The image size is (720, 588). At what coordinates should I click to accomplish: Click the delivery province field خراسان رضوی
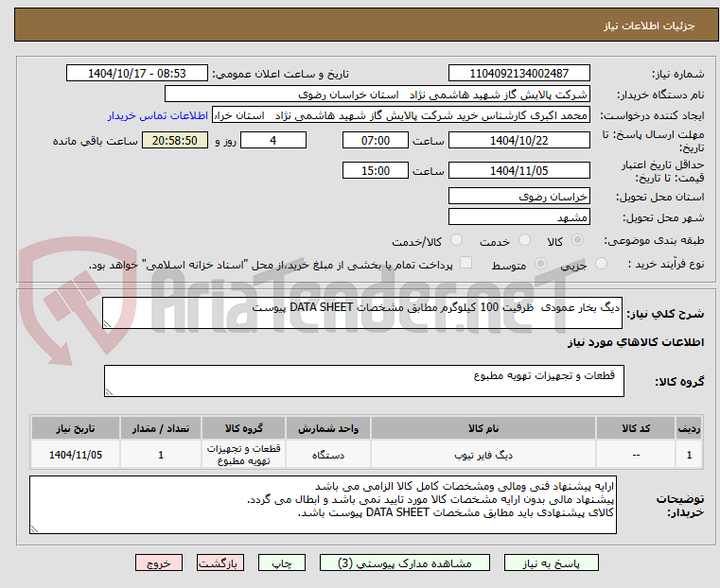pyautogui.click(x=518, y=197)
